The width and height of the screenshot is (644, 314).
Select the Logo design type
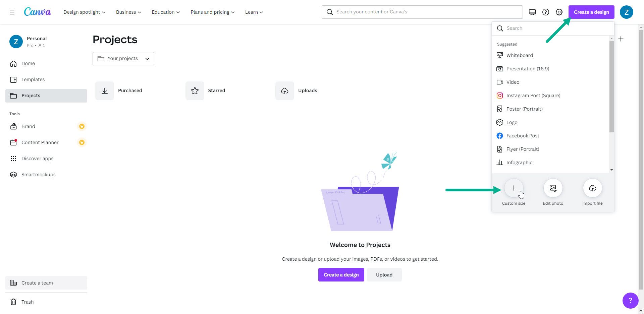[512, 122]
